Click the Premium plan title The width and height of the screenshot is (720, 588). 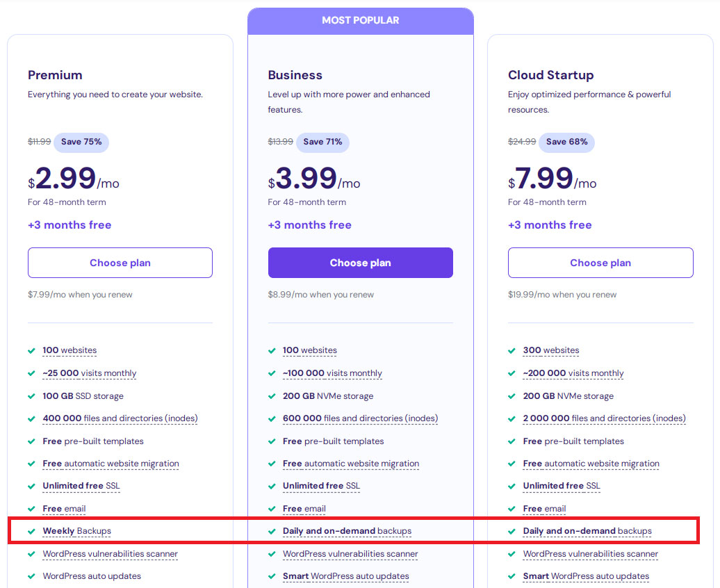55,75
